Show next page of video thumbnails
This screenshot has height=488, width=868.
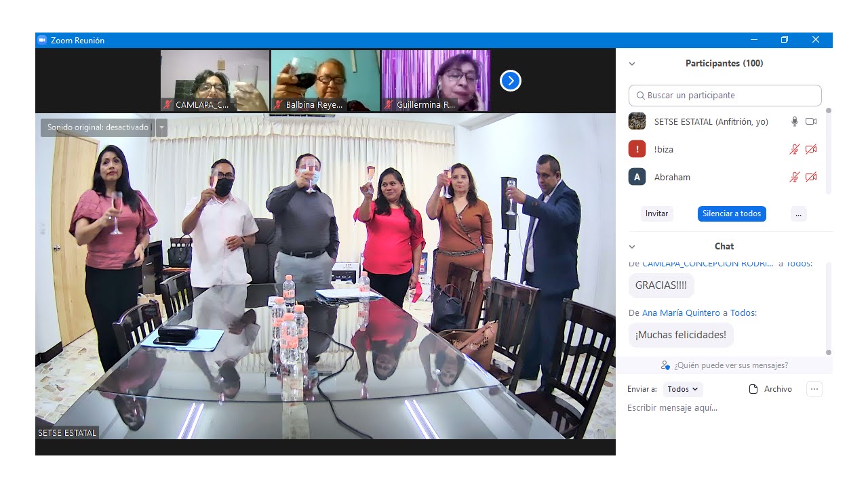coord(510,81)
